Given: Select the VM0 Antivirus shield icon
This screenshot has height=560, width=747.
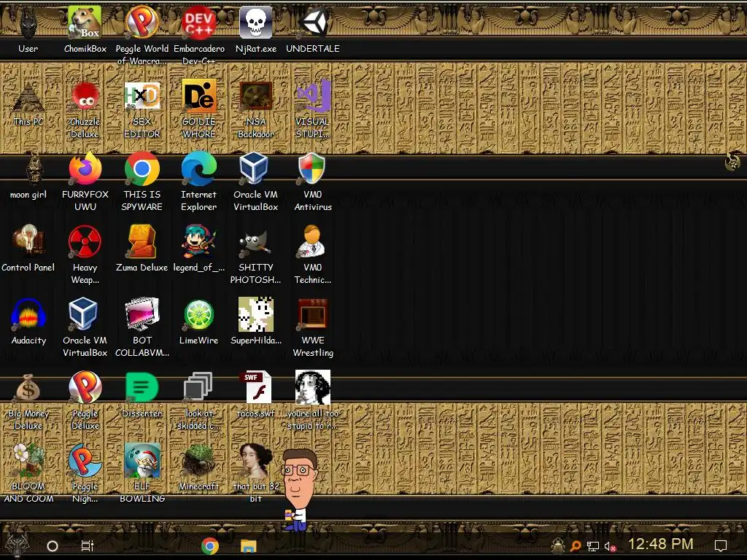Looking at the screenshot, I should (x=311, y=169).
